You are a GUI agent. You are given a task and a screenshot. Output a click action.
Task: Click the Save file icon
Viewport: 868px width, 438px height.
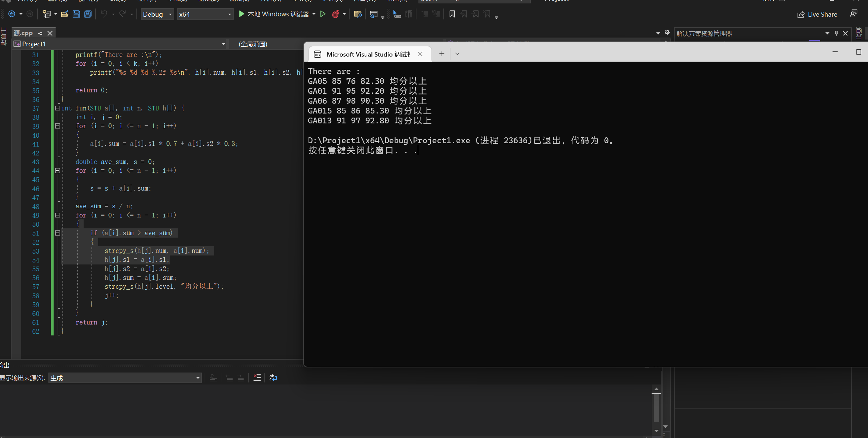(x=76, y=14)
